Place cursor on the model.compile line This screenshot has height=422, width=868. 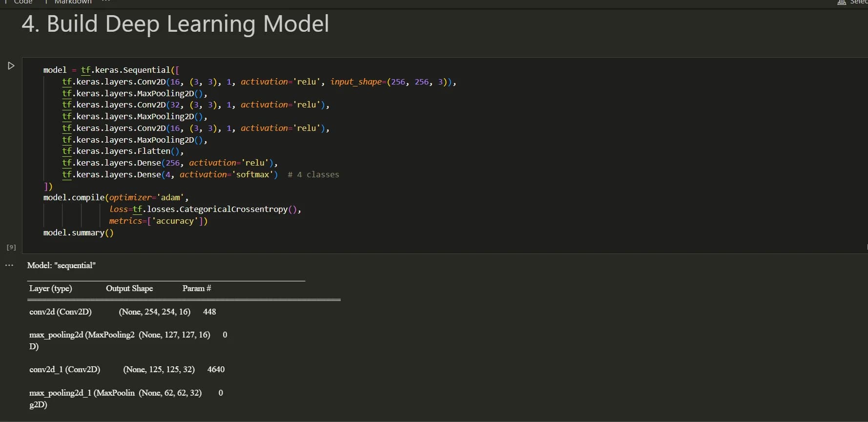[116, 197]
